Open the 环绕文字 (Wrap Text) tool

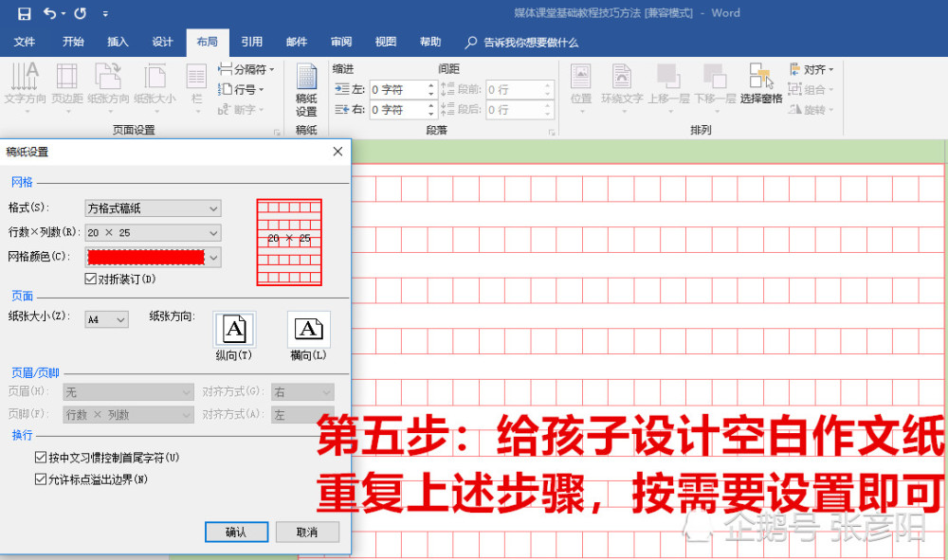[x=622, y=87]
